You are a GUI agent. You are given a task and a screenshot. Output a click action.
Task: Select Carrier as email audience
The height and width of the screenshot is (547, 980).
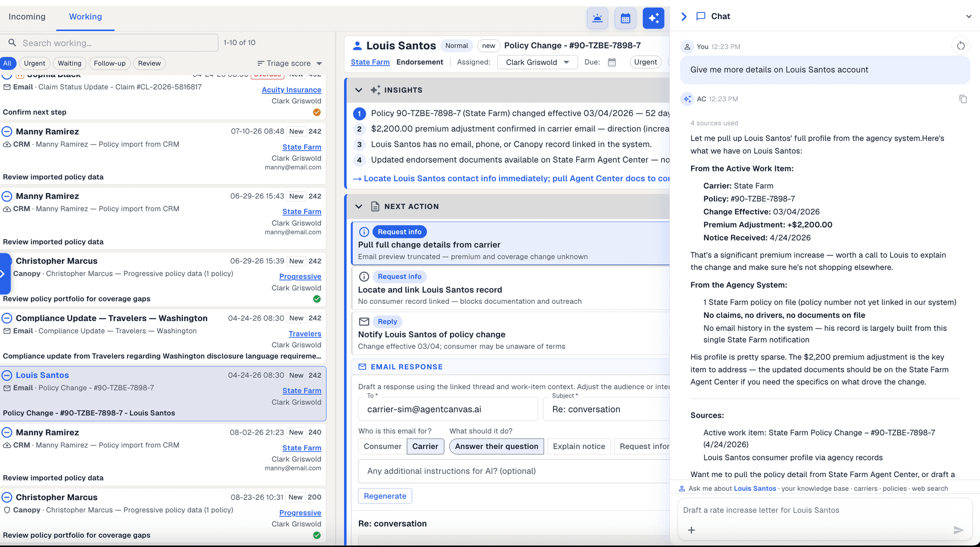[425, 447]
